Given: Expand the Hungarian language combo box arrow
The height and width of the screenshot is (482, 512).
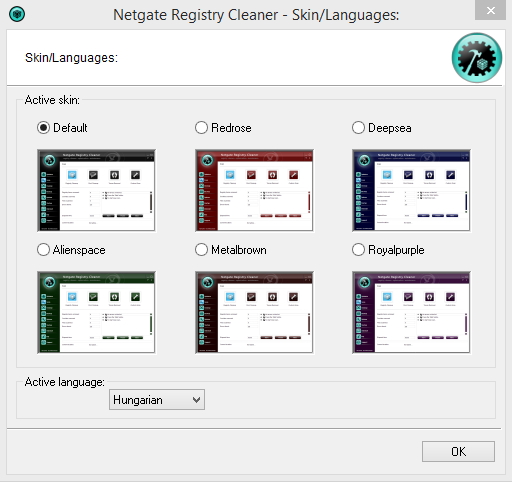Looking at the screenshot, I should click(x=196, y=400).
